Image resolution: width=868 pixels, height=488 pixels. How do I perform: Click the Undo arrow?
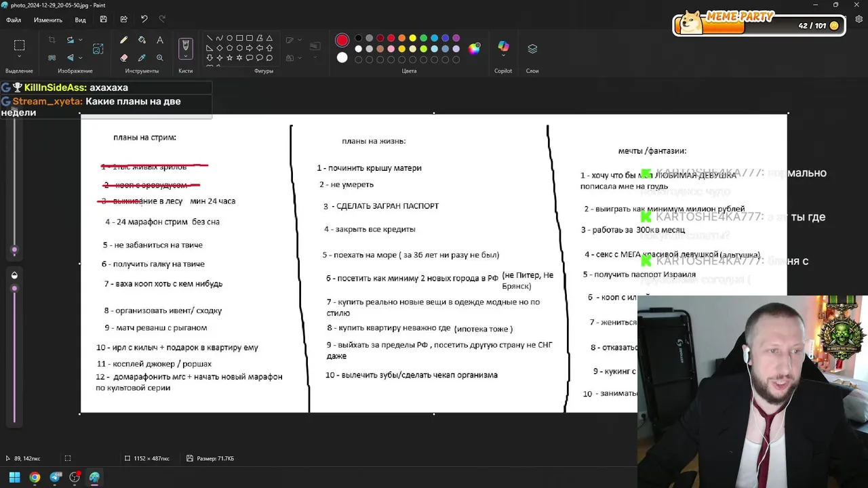pos(144,20)
